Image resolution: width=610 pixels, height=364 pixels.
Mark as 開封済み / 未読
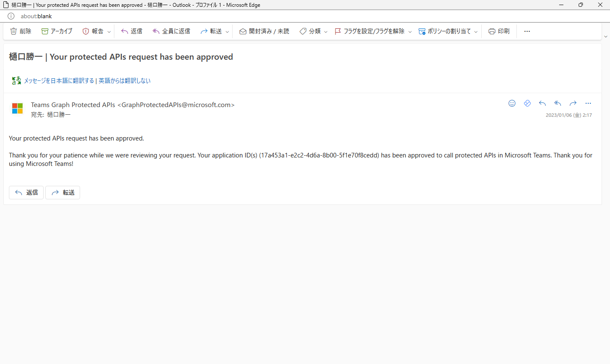pos(264,31)
